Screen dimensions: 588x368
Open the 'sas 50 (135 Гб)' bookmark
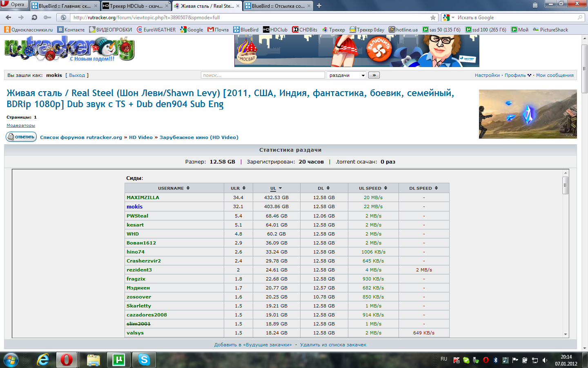pyautogui.click(x=441, y=29)
